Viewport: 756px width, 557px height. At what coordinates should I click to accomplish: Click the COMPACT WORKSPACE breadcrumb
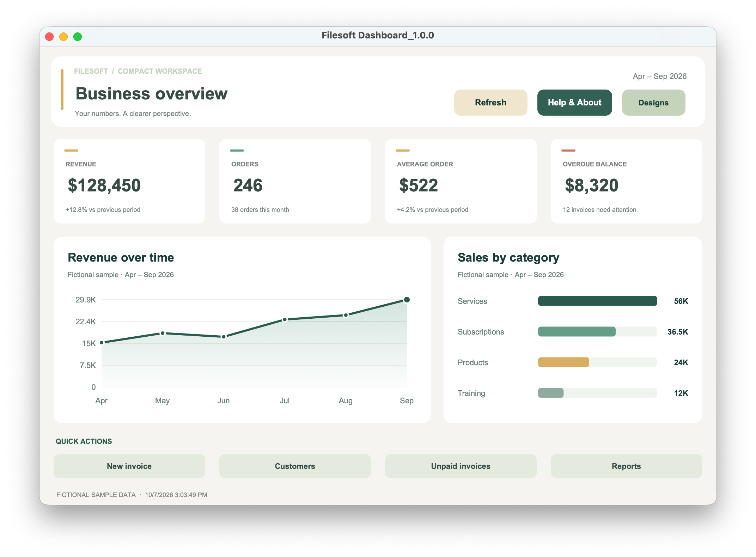[160, 71]
